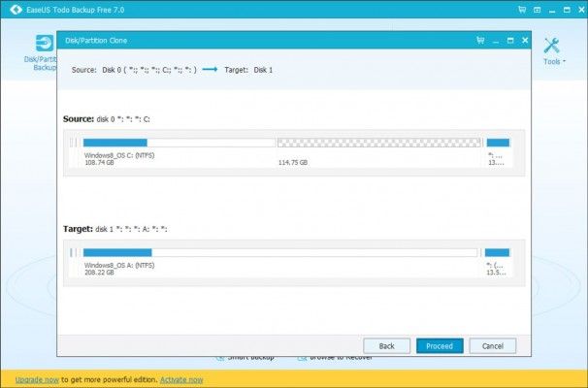Maximize the Disk/Partition Clone dialog
This screenshot has width=588, height=388.
(x=510, y=40)
